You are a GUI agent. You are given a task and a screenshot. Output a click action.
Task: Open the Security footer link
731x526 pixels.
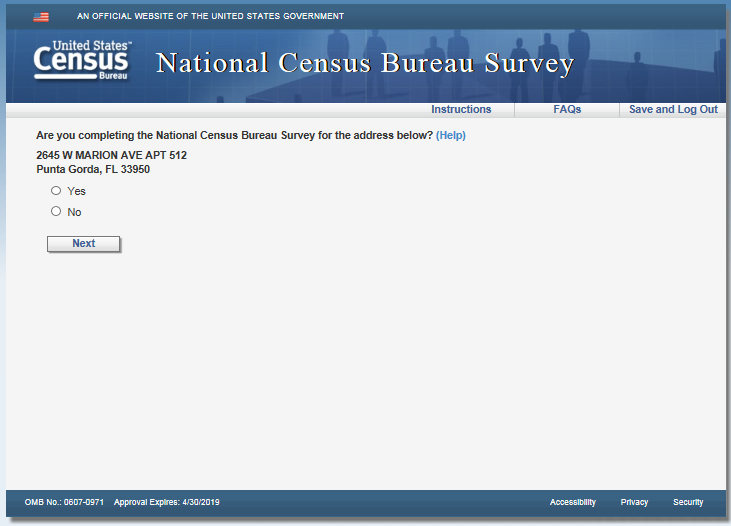(688, 502)
